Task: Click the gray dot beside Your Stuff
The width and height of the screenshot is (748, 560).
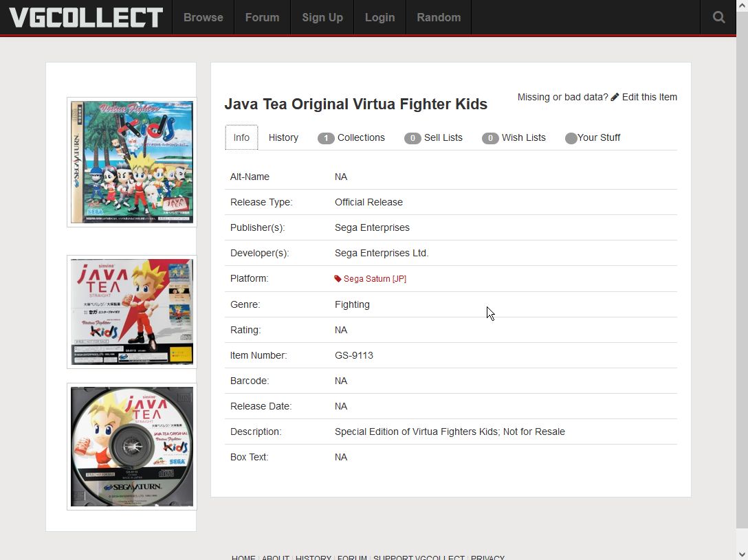Action: [571, 138]
